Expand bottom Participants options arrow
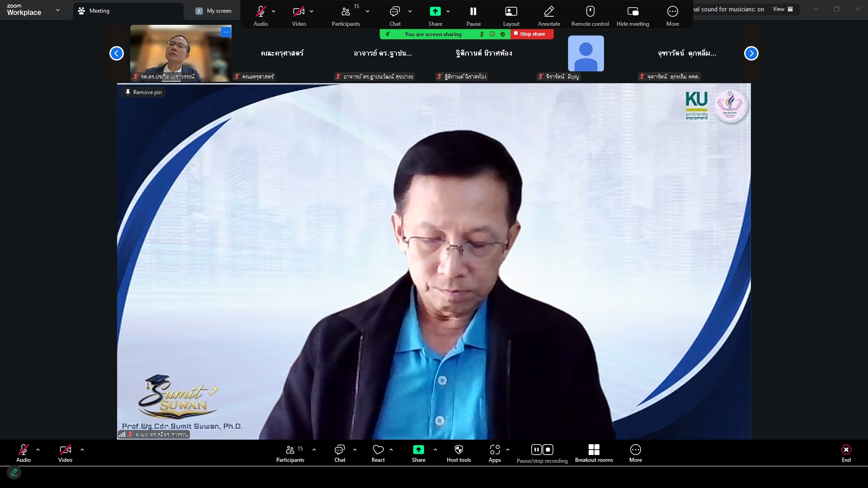868x488 pixels. click(314, 450)
